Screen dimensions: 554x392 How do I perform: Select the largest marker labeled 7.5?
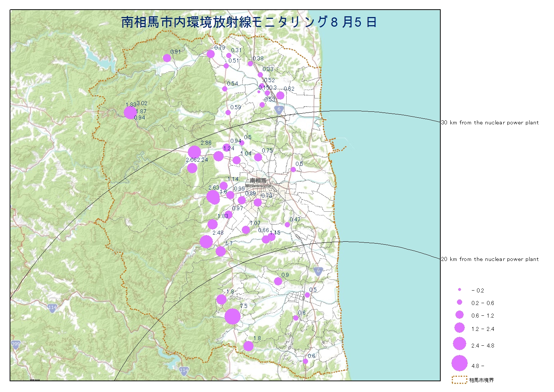point(233,316)
